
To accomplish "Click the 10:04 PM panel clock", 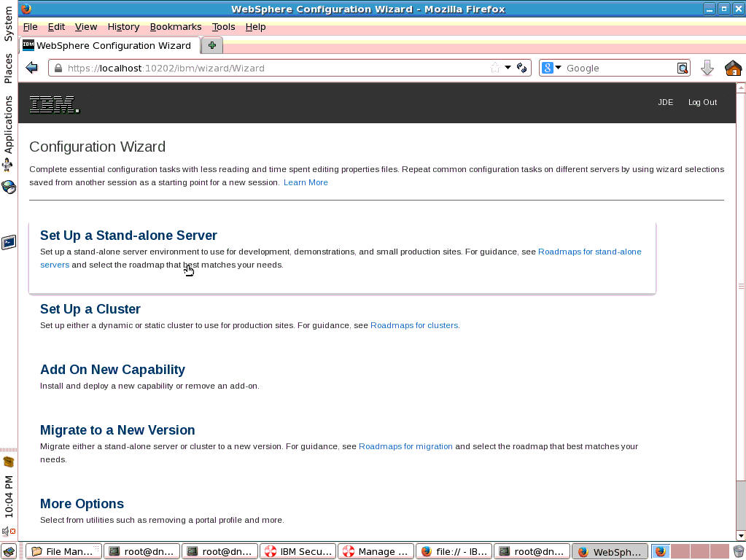I will click(9, 497).
